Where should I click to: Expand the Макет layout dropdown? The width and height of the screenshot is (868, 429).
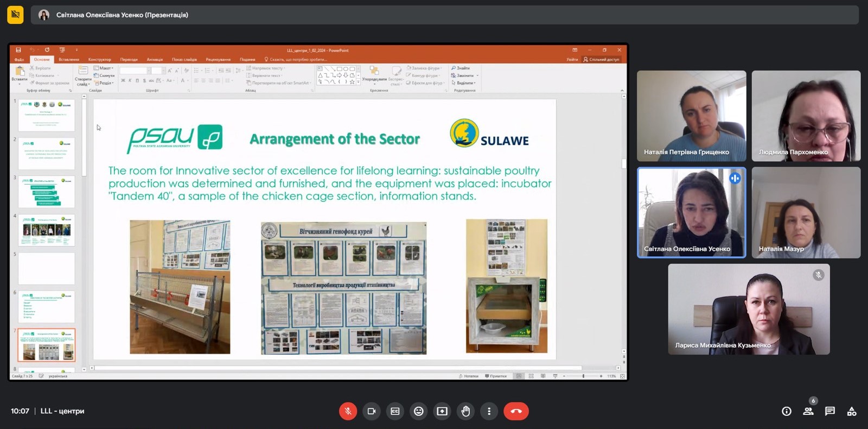(x=103, y=68)
